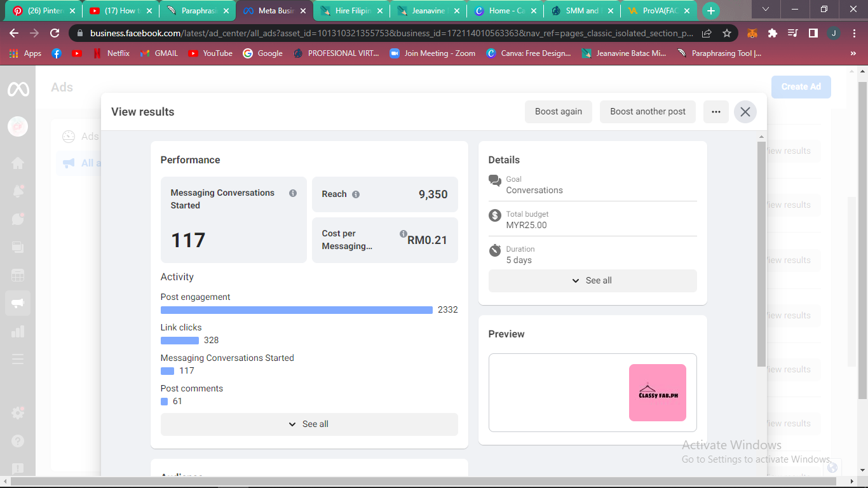Screen dimensions: 868x488
Task: Open Notifications bell in the sidebar
Action: point(18,191)
